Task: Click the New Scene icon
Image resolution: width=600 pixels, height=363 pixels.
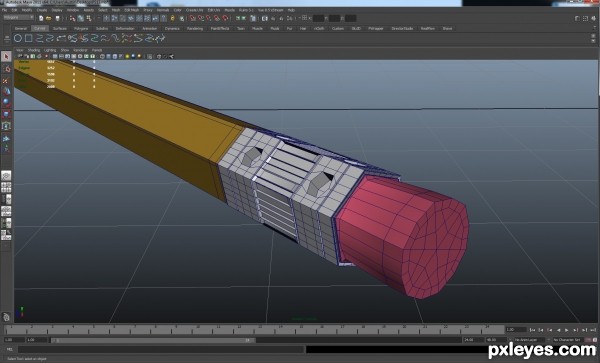Action: [41, 18]
